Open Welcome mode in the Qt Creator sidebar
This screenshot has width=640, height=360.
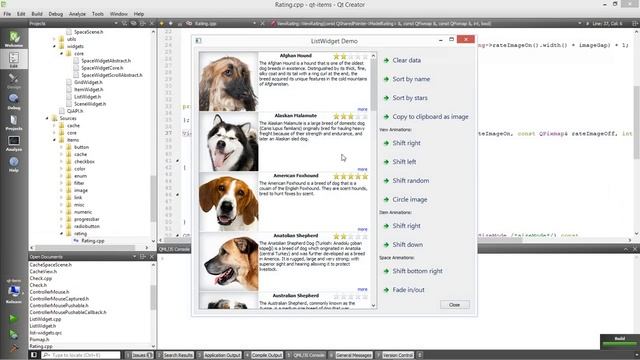pyautogui.click(x=14, y=39)
